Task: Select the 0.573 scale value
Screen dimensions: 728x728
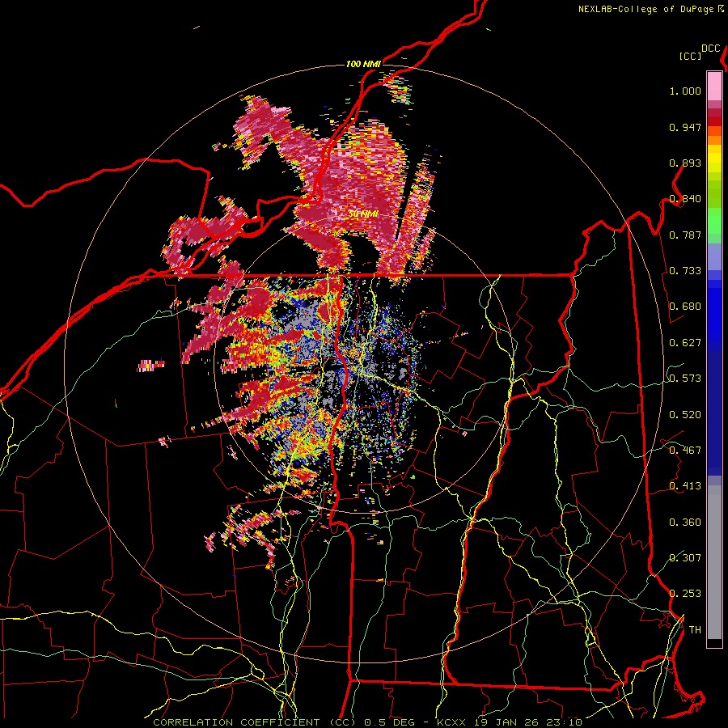Action: click(x=685, y=379)
